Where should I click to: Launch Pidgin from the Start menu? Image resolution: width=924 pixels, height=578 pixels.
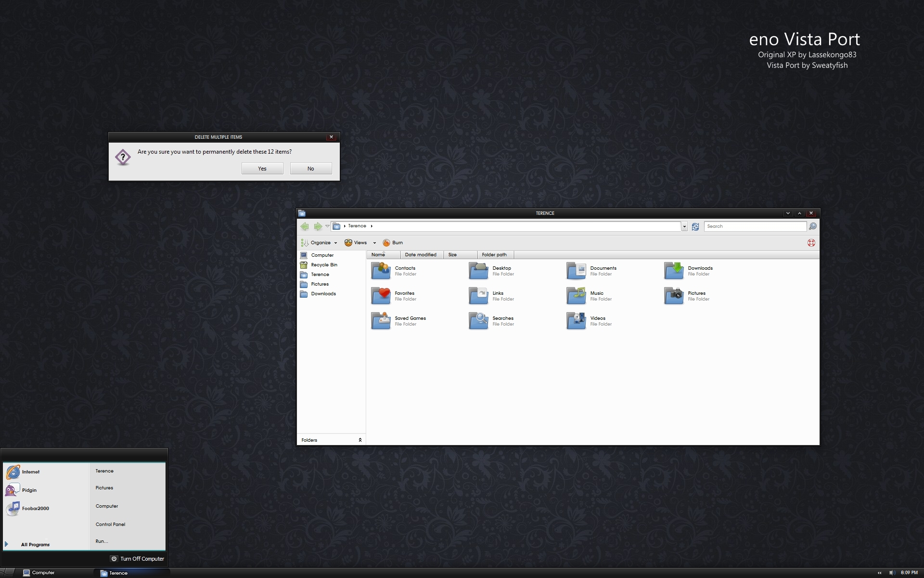[x=21, y=490]
